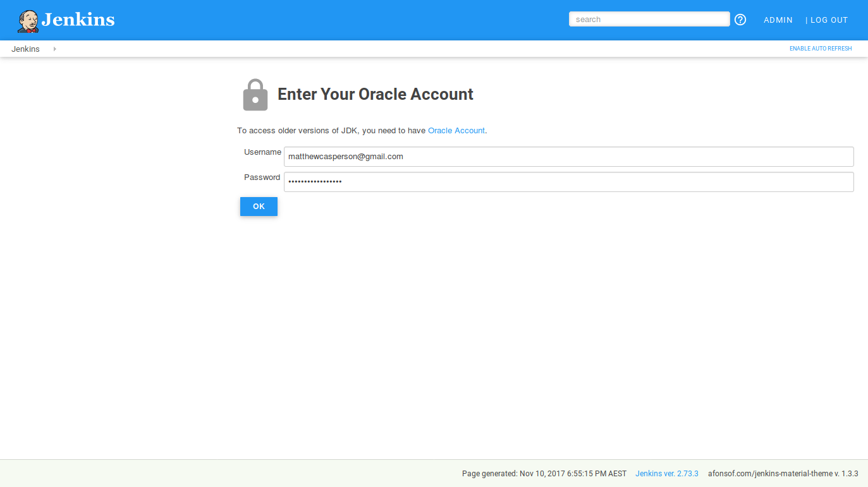Open the ADMIN account menu
Image resolution: width=868 pixels, height=487 pixels.
778,20
